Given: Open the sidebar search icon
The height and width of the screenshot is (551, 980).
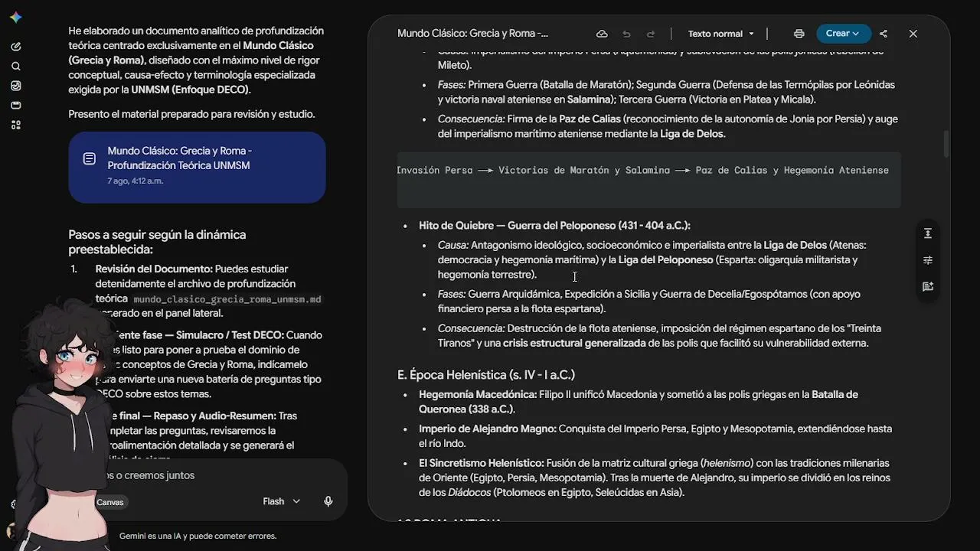Looking at the screenshot, I should coord(16,67).
